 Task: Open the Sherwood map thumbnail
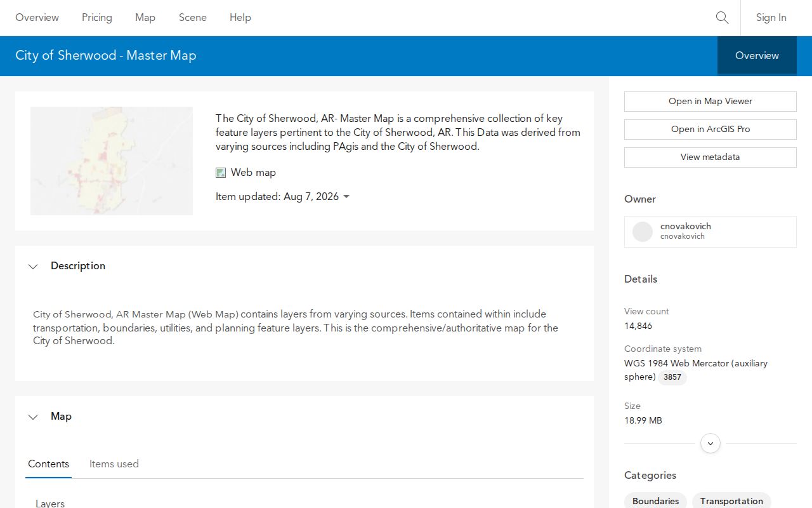pyautogui.click(x=112, y=161)
